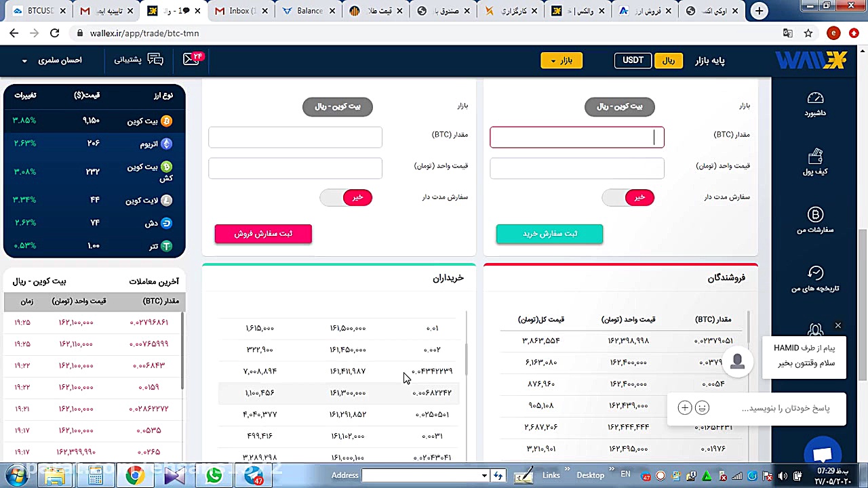Open WhatsApp from the taskbar
This screenshot has width=868, height=488.
[214, 475]
